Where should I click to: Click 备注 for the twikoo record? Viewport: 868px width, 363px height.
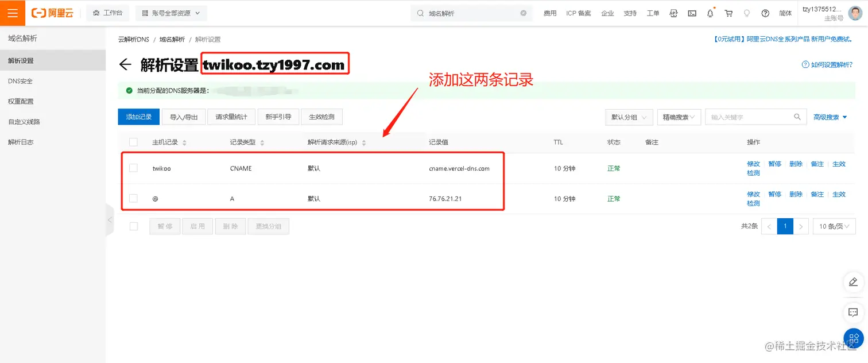[817, 164]
